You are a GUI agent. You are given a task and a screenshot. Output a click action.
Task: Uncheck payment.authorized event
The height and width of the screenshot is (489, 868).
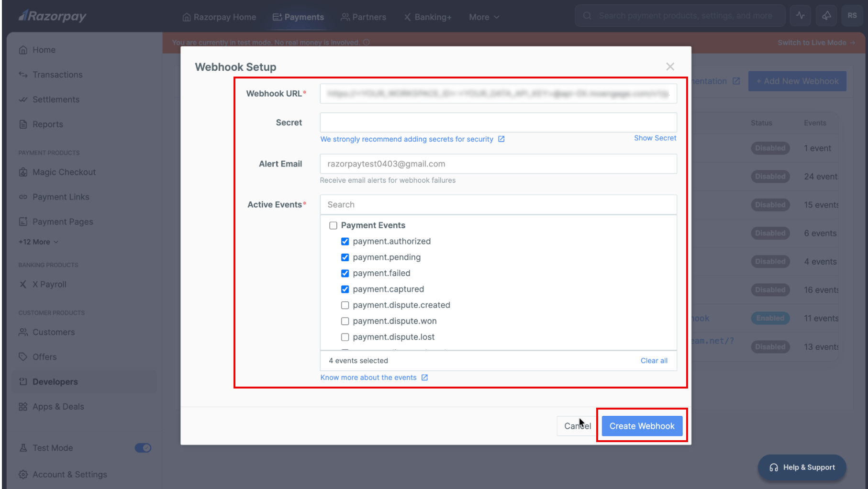pos(345,241)
